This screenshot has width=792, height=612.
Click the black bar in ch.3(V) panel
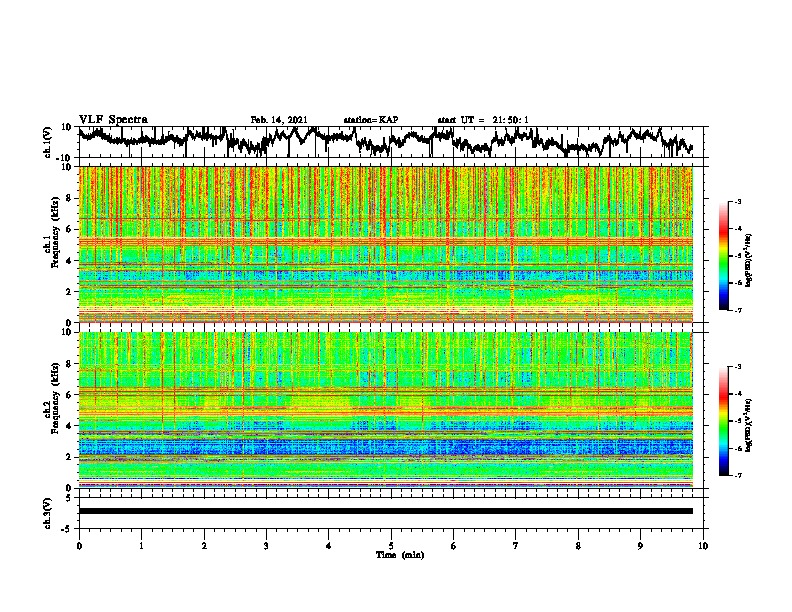pyautogui.click(x=386, y=511)
